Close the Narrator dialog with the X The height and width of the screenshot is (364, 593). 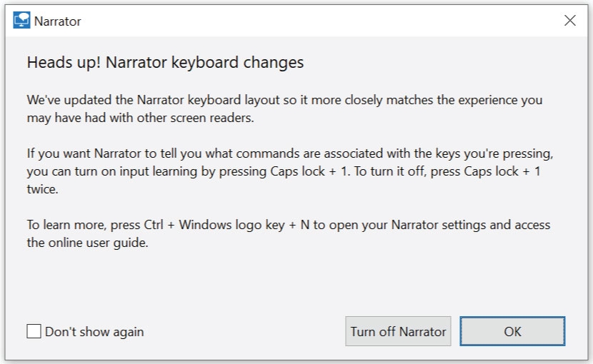coord(569,21)
